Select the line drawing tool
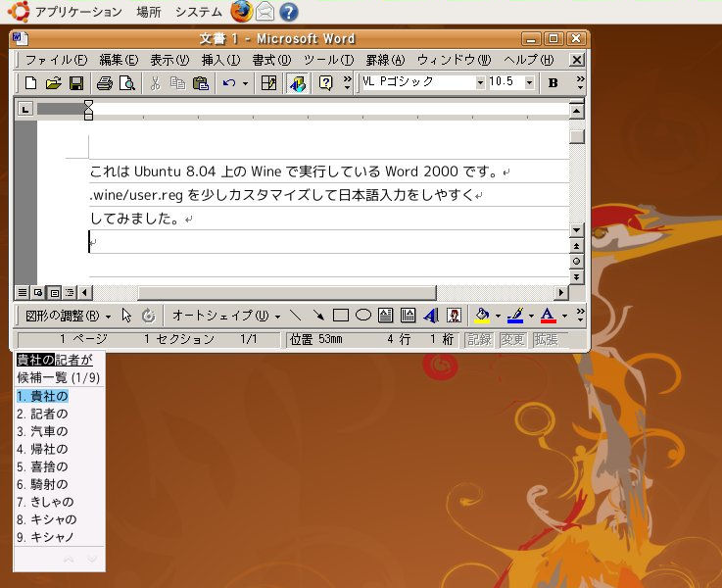 point(295,316)
